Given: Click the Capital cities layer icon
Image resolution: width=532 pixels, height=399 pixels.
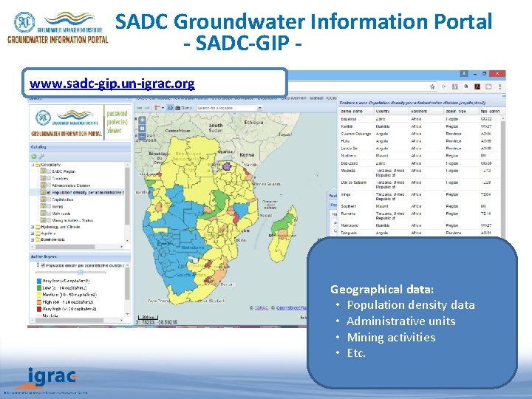Looking at the screenshot, I should coord(43,199).
